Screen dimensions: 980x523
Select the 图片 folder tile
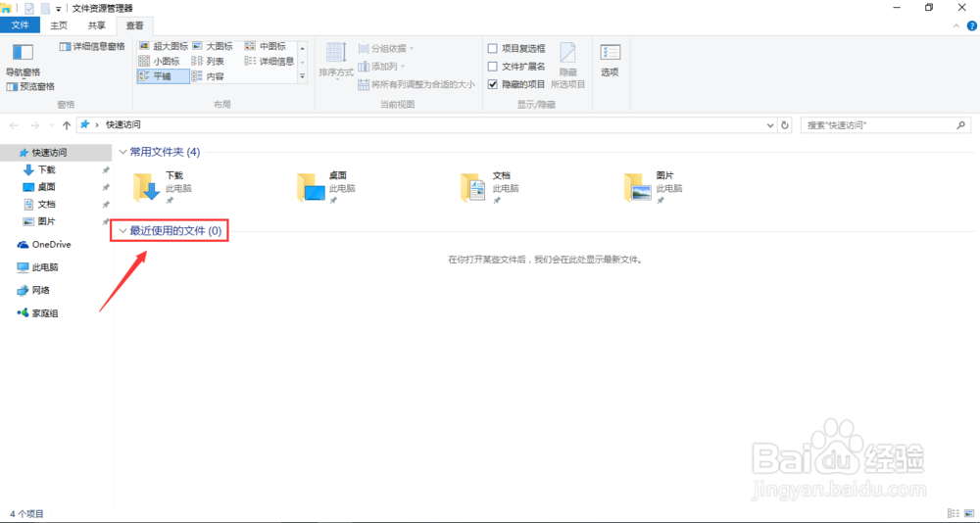tap(654, 187)
